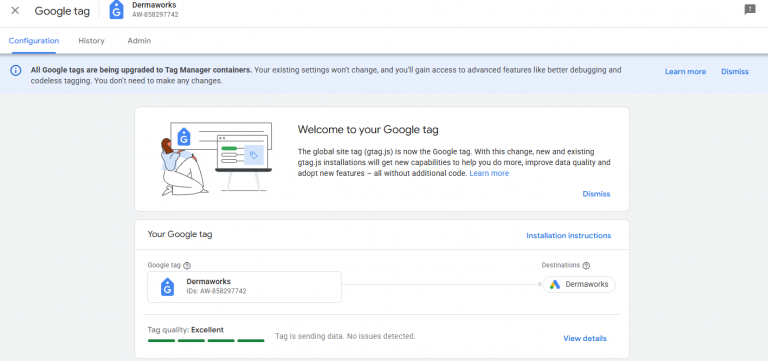Close the Google tag panel with X
The image size is (768, 361).
coord(15,11)
